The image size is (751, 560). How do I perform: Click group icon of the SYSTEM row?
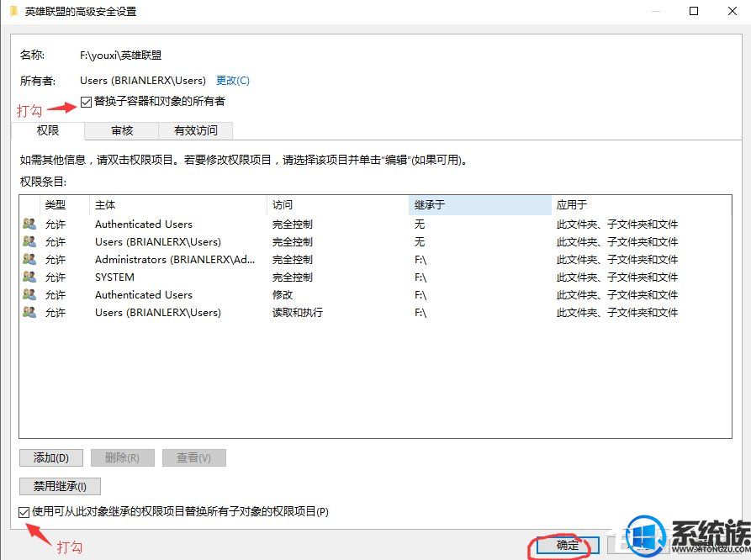[x=29, y=277]
